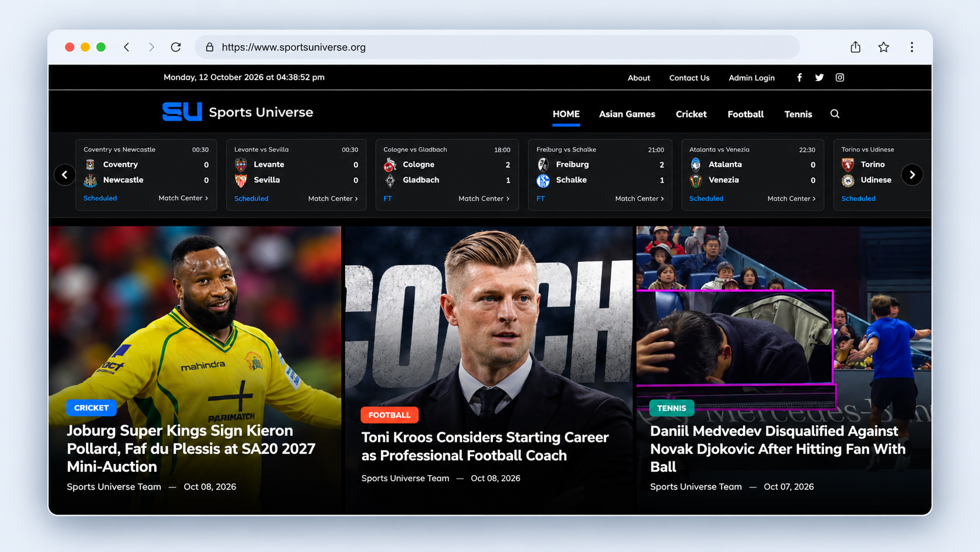Click the Contact Us link
The image size is (980, 552).
click(x=689, y=78)
